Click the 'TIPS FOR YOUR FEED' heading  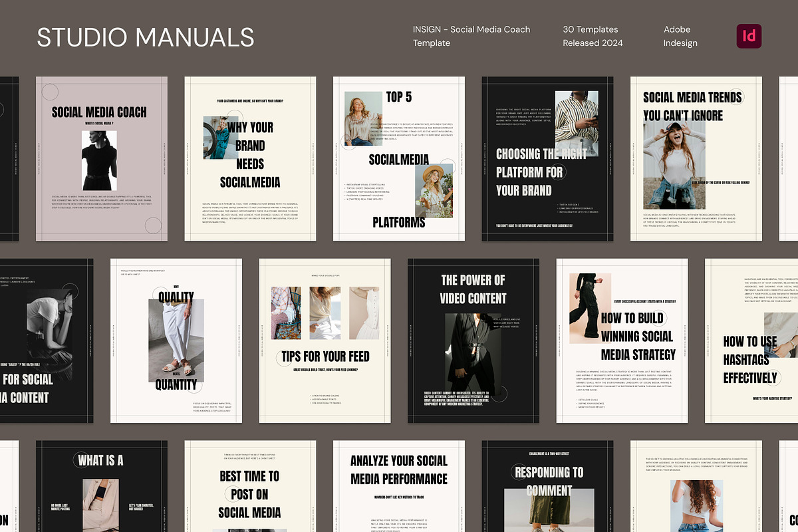[325, 356]
